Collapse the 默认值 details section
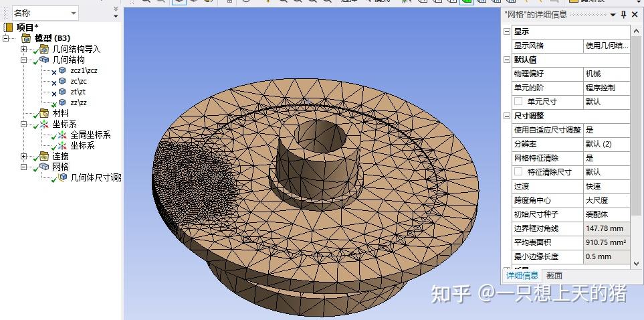This screenshot has height=320, width=644. pyautogui.click(x=507, y=60)
